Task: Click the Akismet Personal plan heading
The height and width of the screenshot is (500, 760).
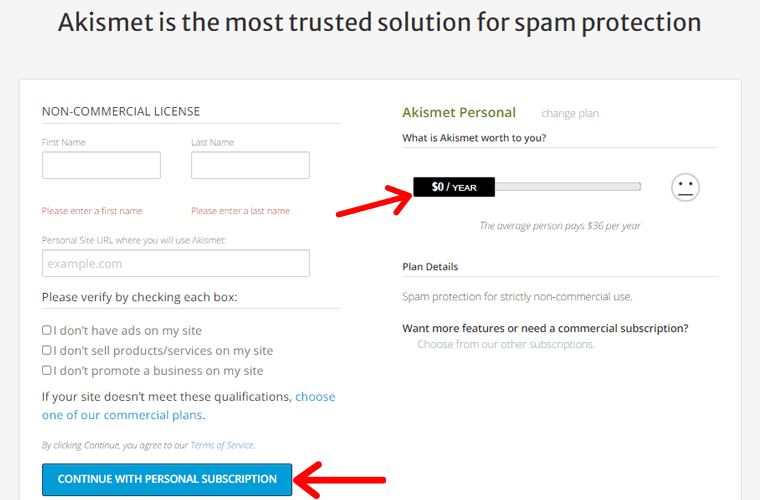Action: pyautogui.click(x=459, y=113)
